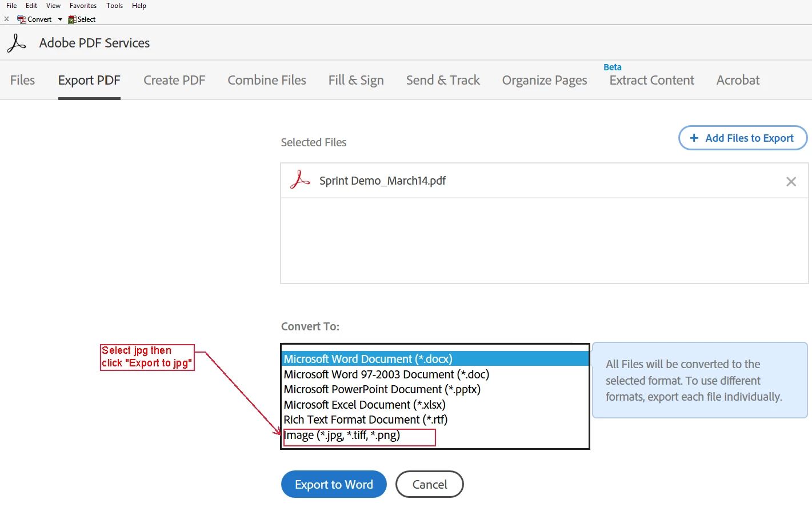Open the Convert dropdown arrow in toolbar
This screenshot has width=812, height=531.
(x=60, y=19)
